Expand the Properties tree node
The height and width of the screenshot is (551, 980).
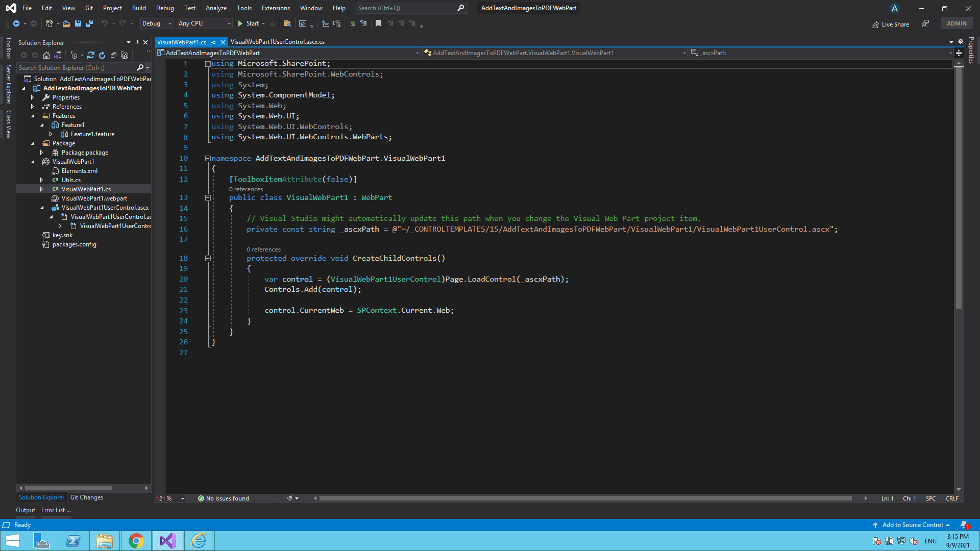click(x=33, y=97)
